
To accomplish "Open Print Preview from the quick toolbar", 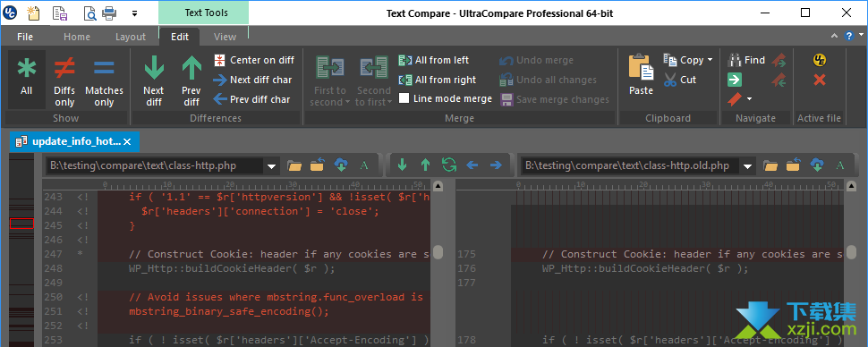I will (x=90, y=13).
